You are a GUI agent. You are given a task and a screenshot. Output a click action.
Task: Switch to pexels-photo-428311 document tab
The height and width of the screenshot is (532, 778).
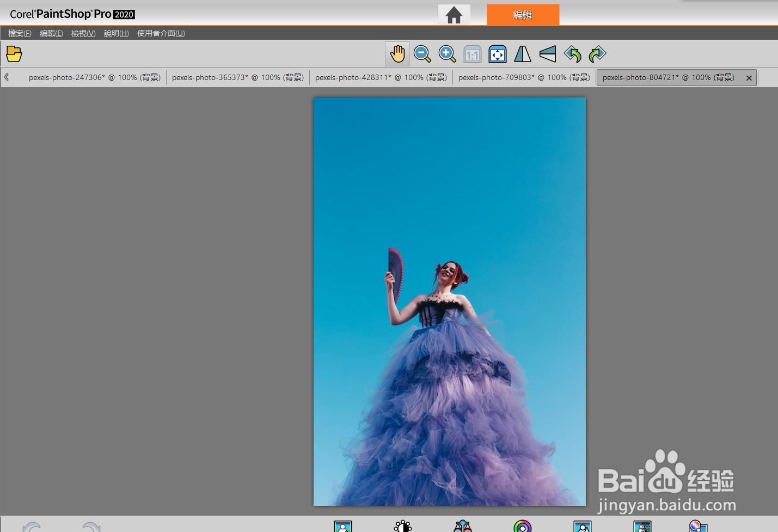coord(381,77)
